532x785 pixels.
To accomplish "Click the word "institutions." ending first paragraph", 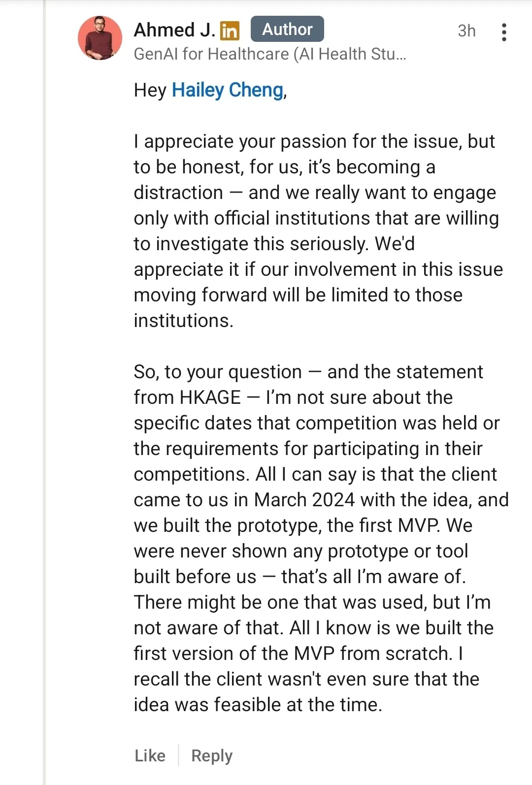I will [183, 321].
